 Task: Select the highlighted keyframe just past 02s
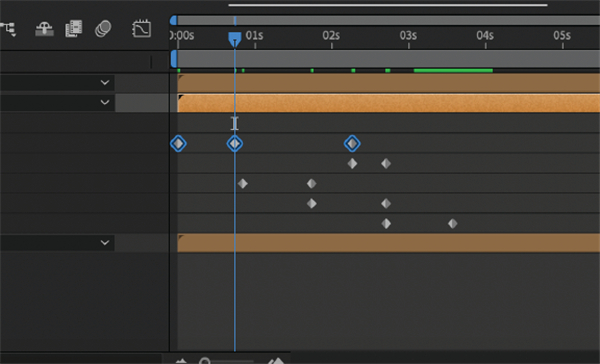[x=352, y=144]
